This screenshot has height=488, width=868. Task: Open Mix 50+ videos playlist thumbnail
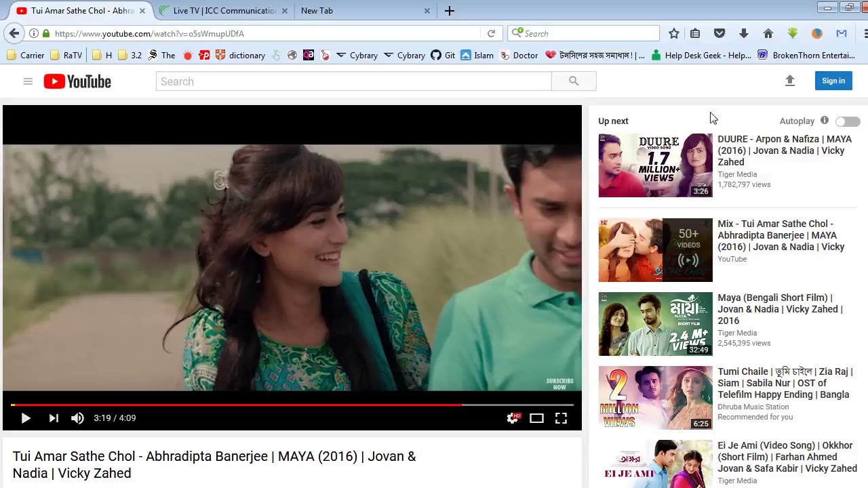(x=655, y=250)
